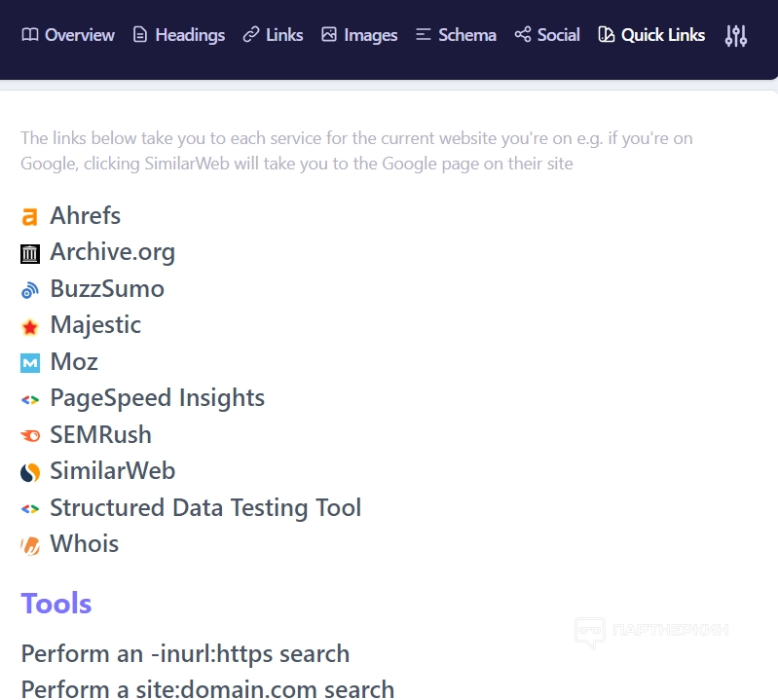This screenshot has height=700, width=778.
Task: Click the BuzzSumo signal icon
Action: 30,290
